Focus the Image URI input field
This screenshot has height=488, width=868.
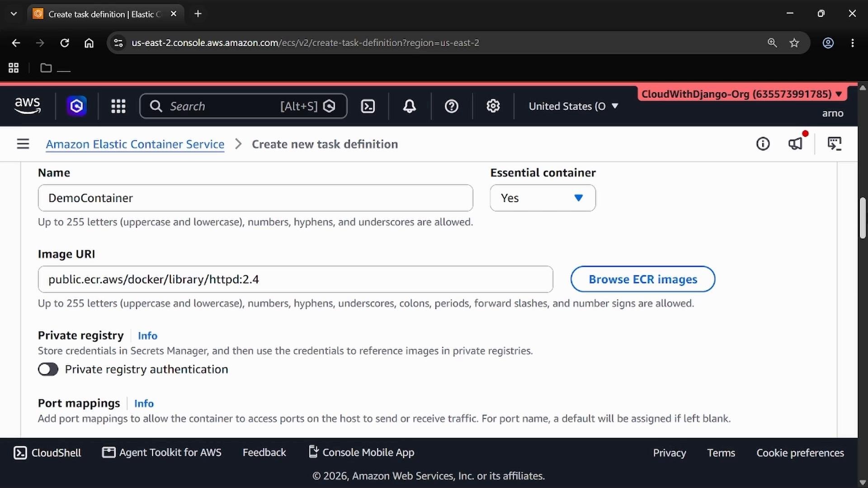296,279
